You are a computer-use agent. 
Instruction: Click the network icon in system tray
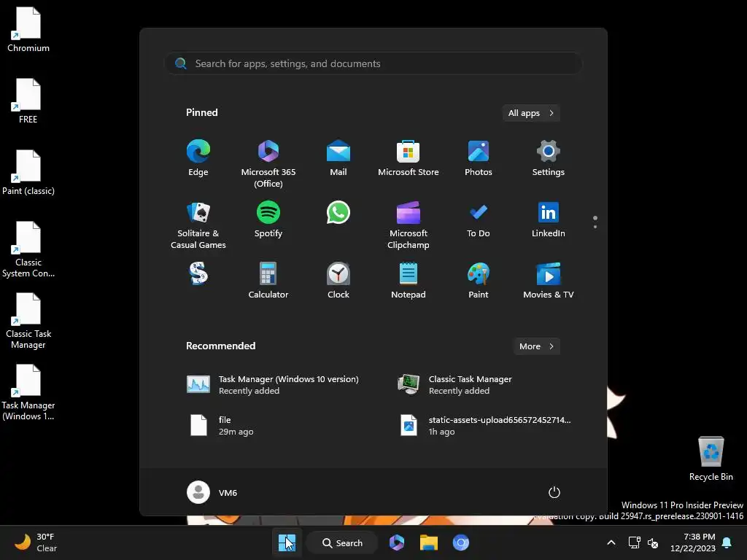(x=634, y=542)
